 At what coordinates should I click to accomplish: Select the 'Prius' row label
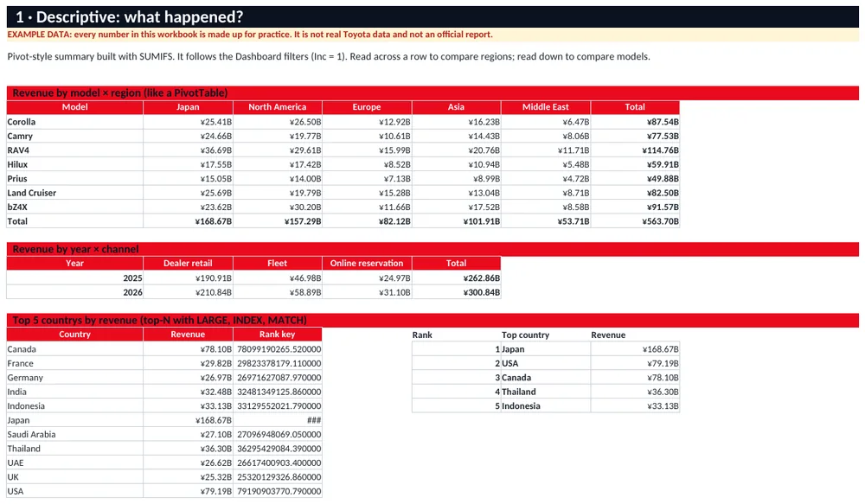(75, 179)
